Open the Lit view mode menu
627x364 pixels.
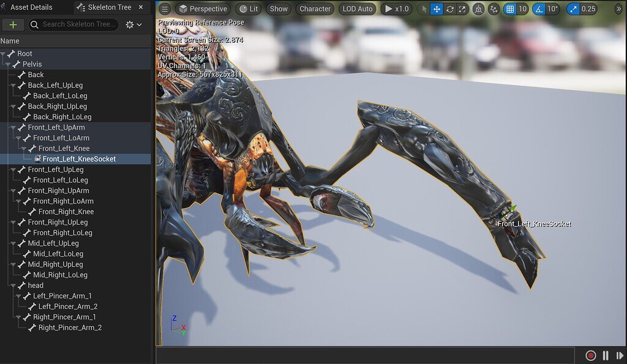click(249, 9)
